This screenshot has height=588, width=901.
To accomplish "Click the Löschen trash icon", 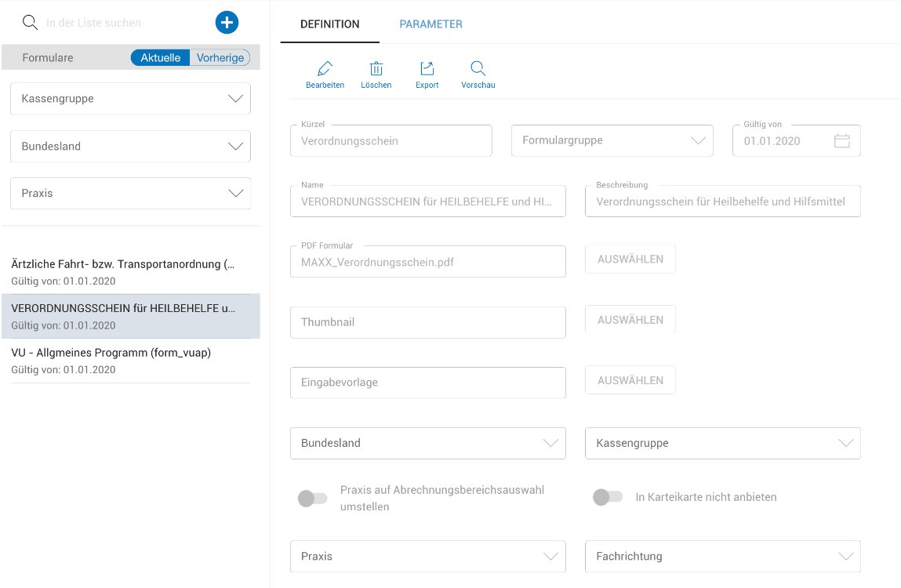I will tap(376, 69).
